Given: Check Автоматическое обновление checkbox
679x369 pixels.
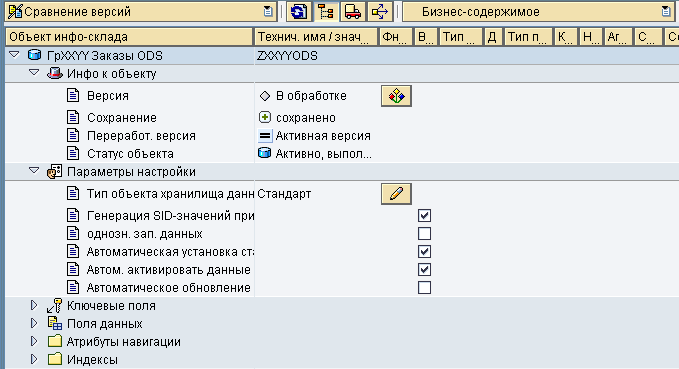Looking at the screenshot, I should coord(424,287).
